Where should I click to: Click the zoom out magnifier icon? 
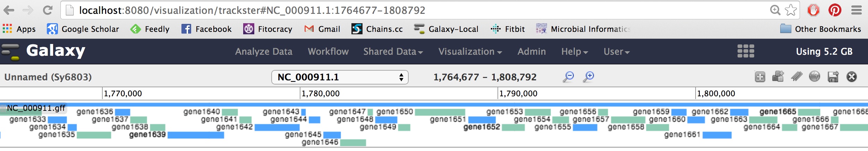click(x=568, y=77)
